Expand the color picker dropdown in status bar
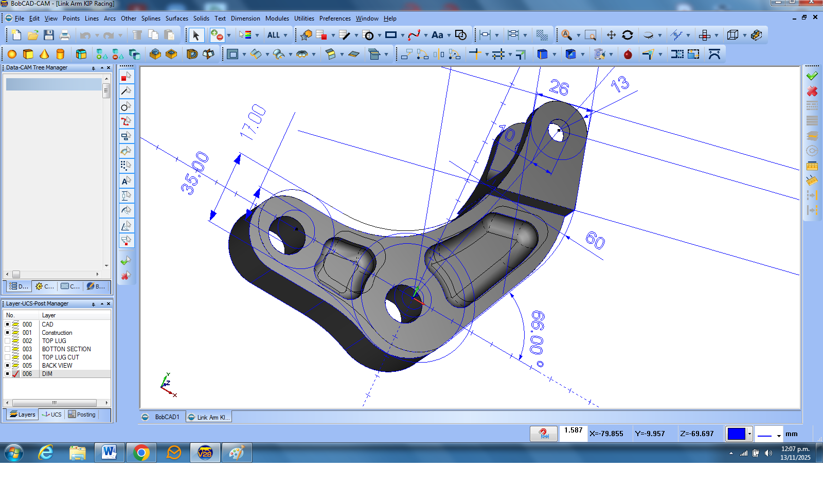The height and width of the screenshot is (504, 823). coord(749,434)
